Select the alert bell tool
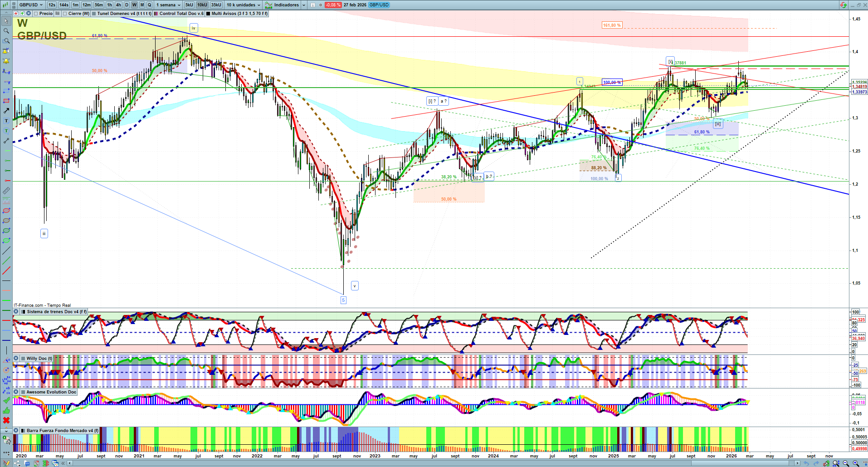This screenshot has height=467, width=868. (x=6, y=61)
